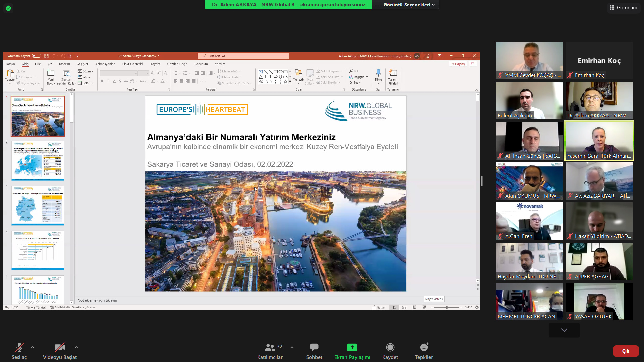The width and height of the screenshot is (644, 362).
Task: Toggle the Otomatik Kaydet switch
Action: [x=36, y=56]
